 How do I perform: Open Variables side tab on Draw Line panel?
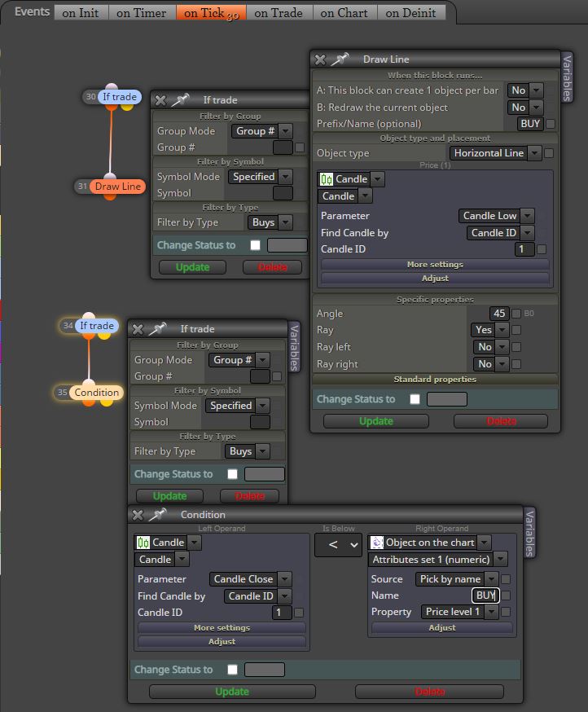click(x=567, y=77)
